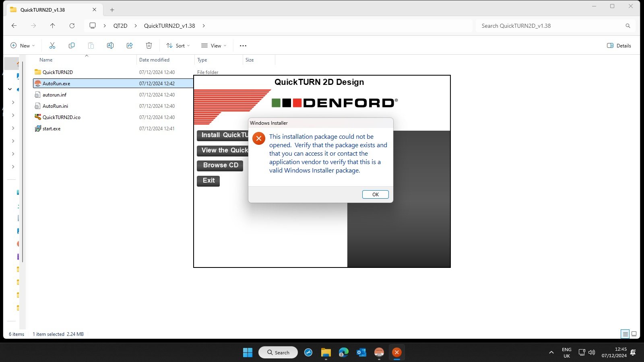
Task: Select the QT2D breadcrumb
Action: click(x=120, y=26)
